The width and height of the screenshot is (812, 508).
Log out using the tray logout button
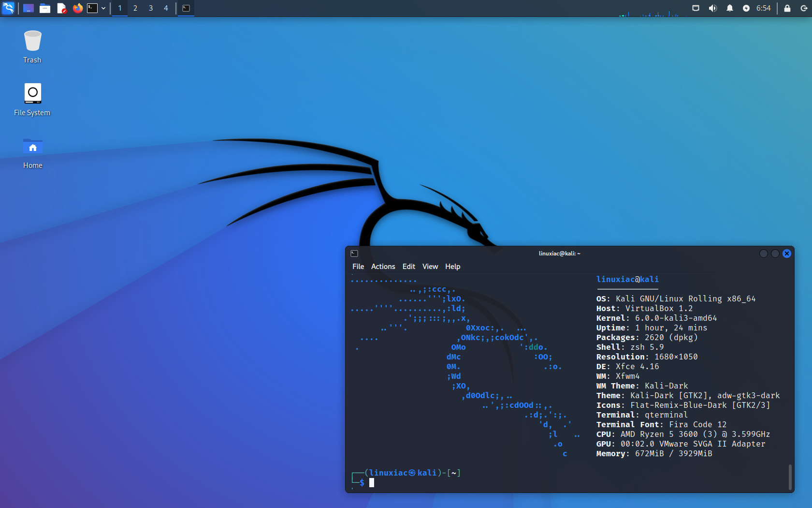(803, 8)
